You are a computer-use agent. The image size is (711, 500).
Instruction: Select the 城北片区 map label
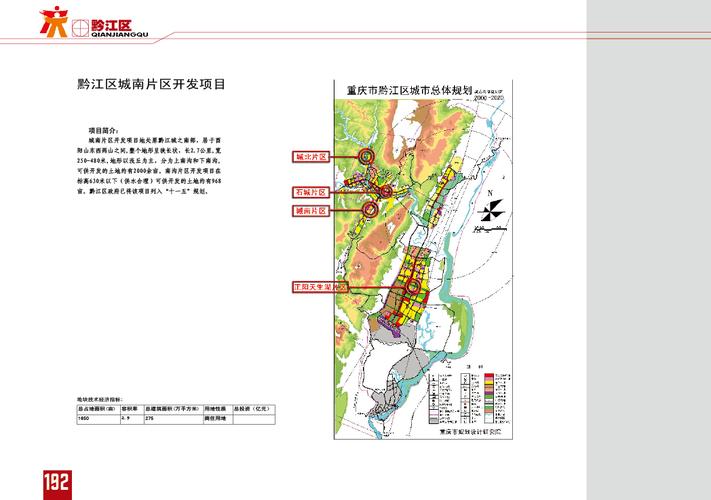click(311, 158)
